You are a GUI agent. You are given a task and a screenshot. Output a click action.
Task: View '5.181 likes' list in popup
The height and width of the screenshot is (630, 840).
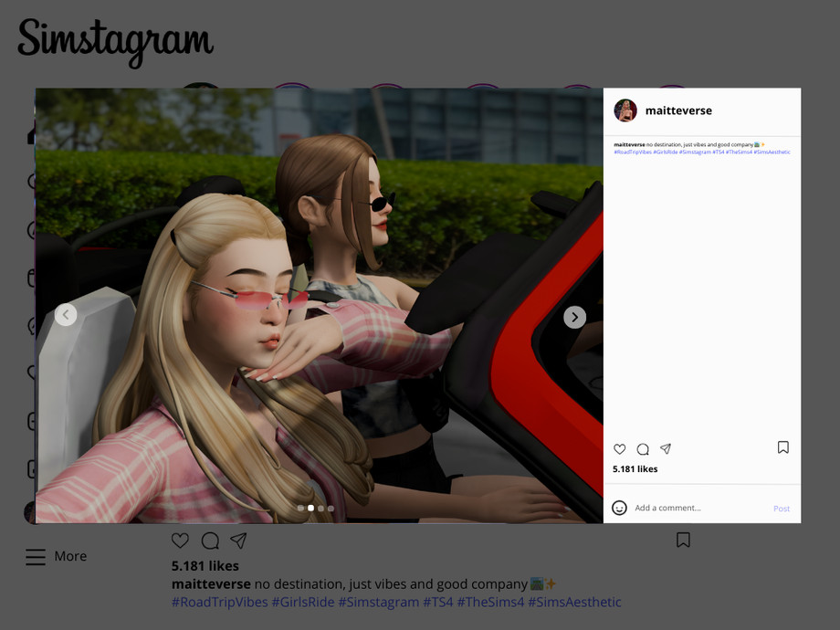(x=635, y=469)
